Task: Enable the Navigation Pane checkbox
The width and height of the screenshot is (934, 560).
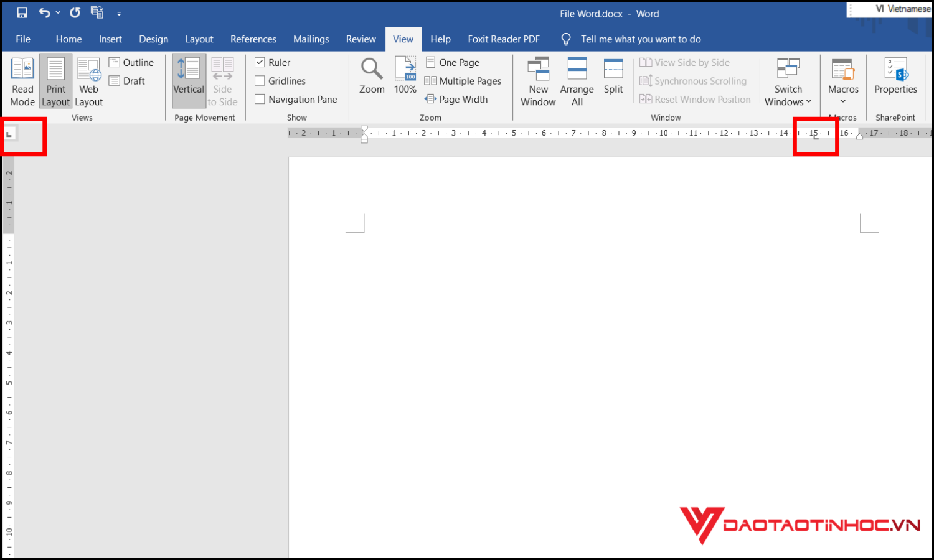Action: coord(260,99)
